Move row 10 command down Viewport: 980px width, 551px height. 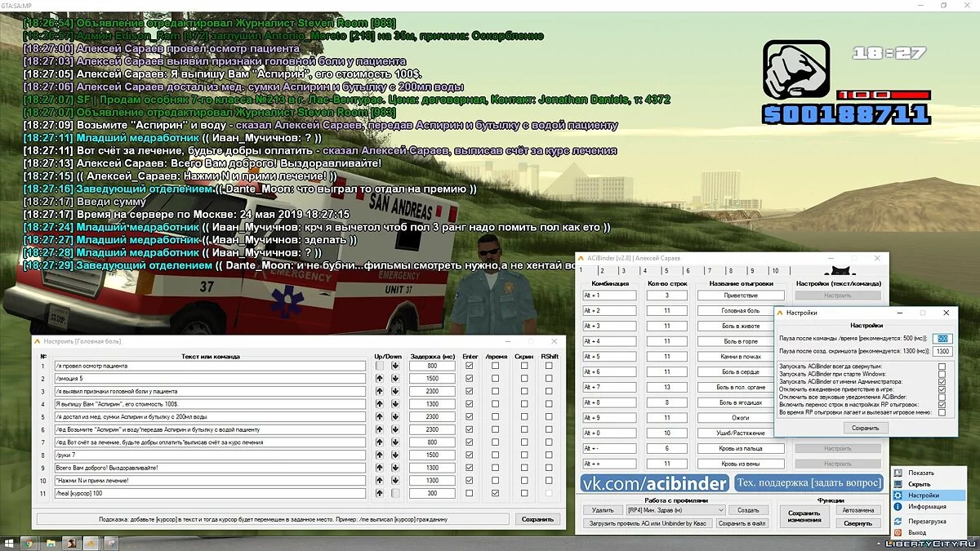click(395, 481)
